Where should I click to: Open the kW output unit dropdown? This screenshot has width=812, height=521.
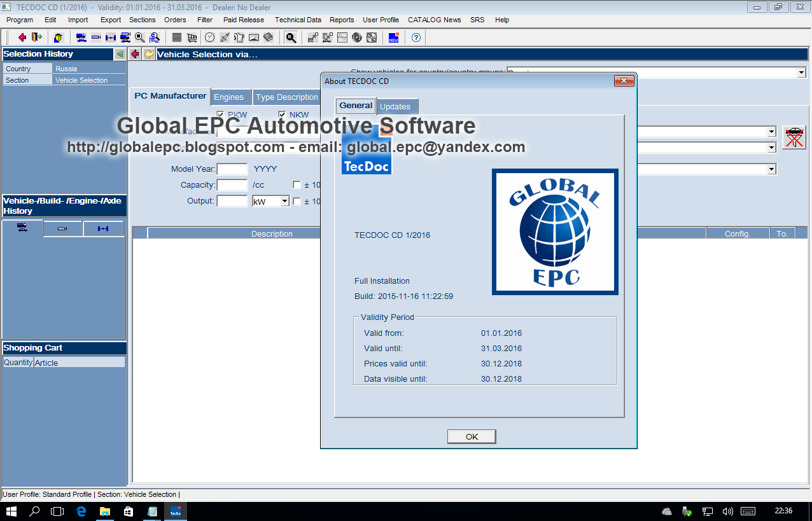284,201
